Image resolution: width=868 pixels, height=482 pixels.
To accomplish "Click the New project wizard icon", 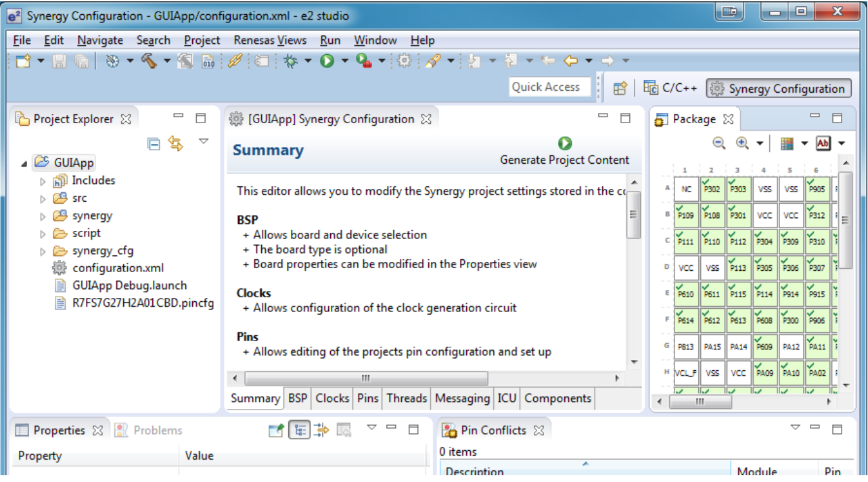I will (x=24, y=61).
